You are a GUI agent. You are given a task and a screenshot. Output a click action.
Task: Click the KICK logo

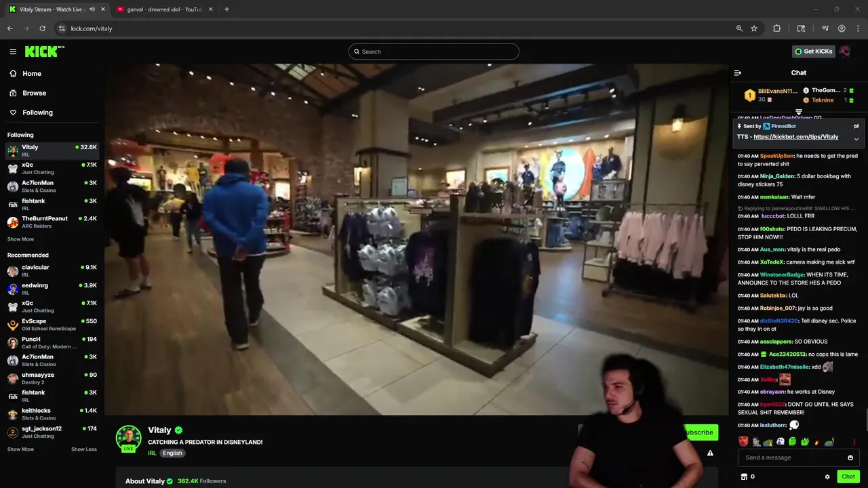pyautogui.click(x=44, y=52)
